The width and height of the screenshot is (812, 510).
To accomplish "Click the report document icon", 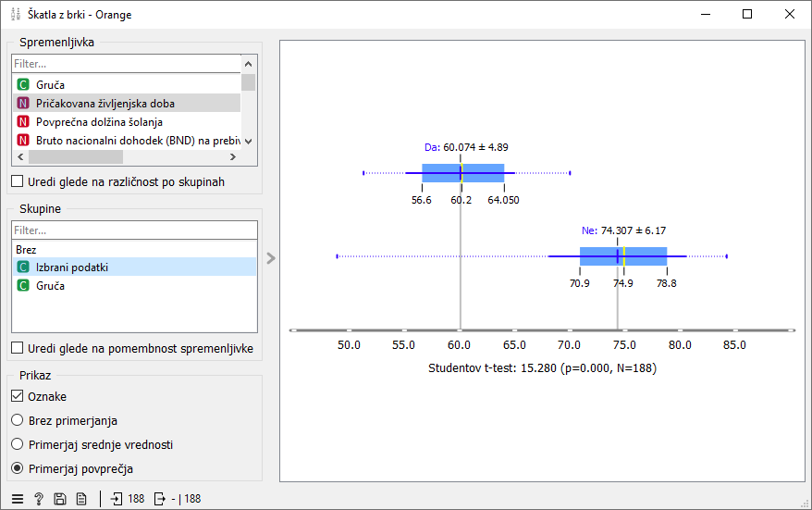I will [81, 499].
